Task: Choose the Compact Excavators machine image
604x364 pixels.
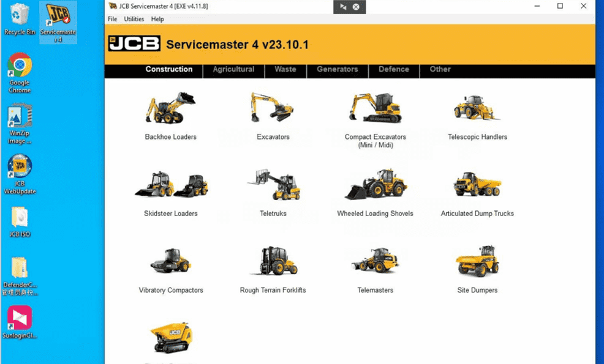Action: 375,107
